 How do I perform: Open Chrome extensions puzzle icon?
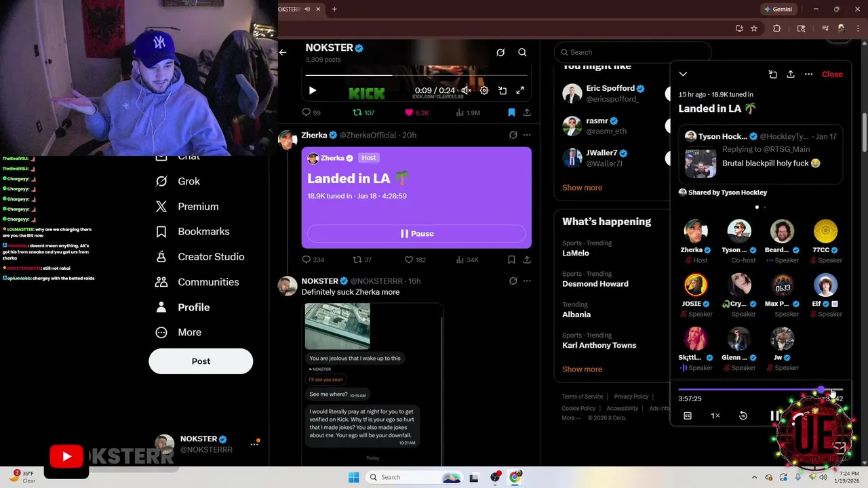coord(777,28)
